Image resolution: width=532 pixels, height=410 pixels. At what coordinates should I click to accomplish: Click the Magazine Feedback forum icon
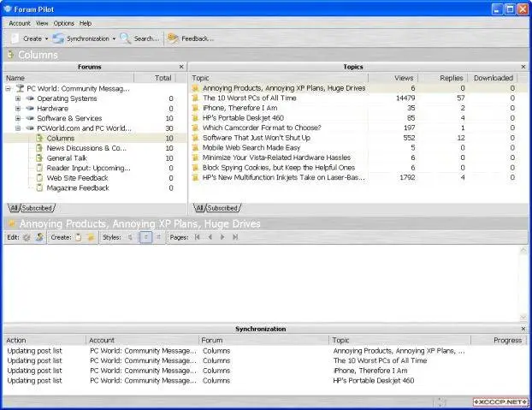coord(39,187)
